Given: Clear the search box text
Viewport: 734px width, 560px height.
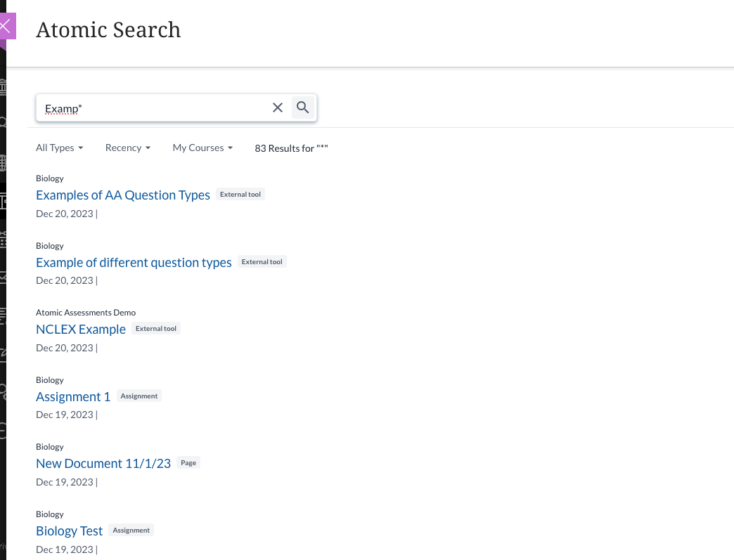Looking at the screenshot, I should coord(278,108).
